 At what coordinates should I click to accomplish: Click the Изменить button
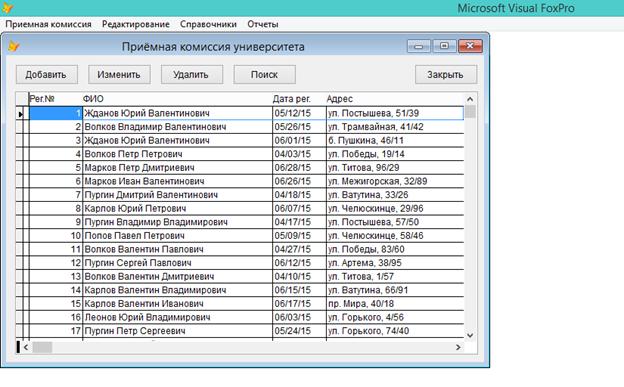[x=119, y=74]
